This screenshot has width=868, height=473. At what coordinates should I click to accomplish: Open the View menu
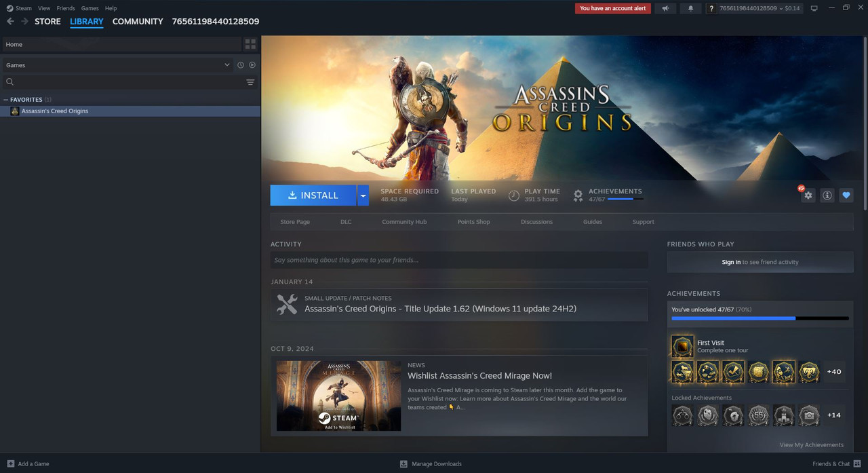click(44, 8)
